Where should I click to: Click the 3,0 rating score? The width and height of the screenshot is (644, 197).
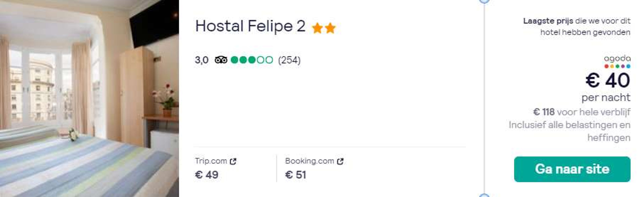coord(201,60)
